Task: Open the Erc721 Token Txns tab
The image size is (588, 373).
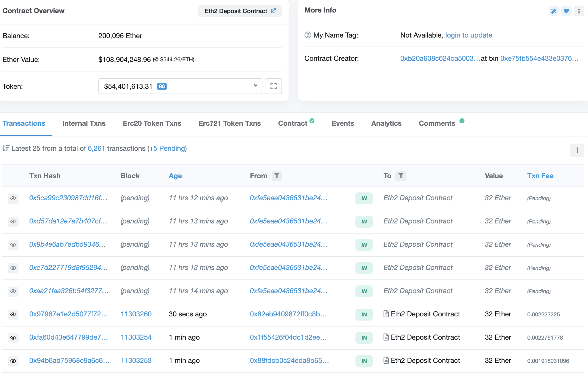Action: 230,123
